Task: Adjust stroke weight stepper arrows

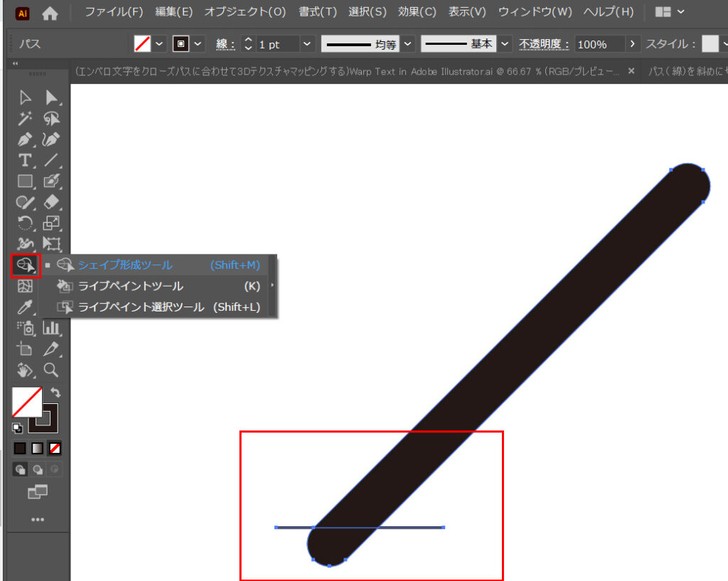Action: [x=248, y=44]
